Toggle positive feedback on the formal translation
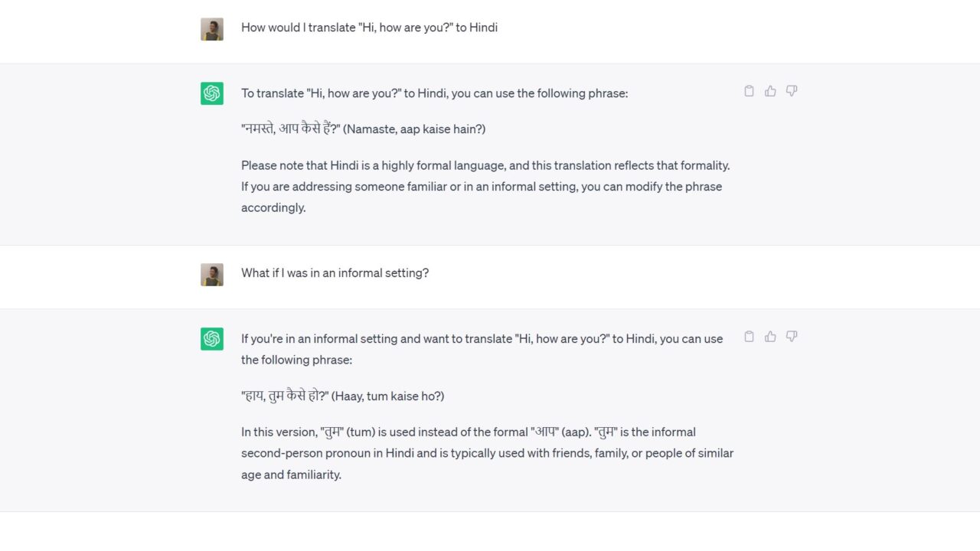 click(770, 90)
